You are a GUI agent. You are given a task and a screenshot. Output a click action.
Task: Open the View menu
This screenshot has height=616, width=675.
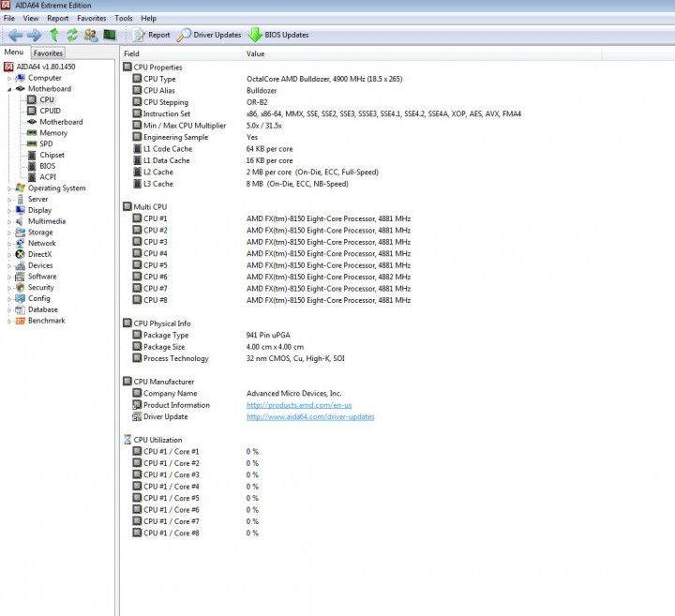point(31,18)
